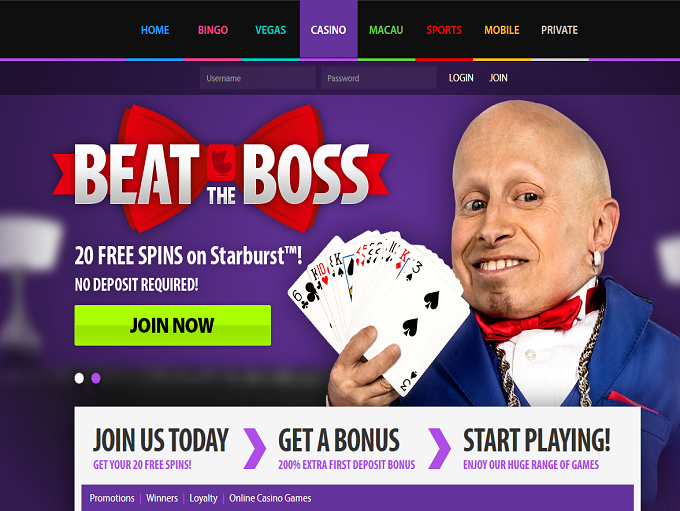Click the purple chevron after Join Us Today

coord(255,449)
